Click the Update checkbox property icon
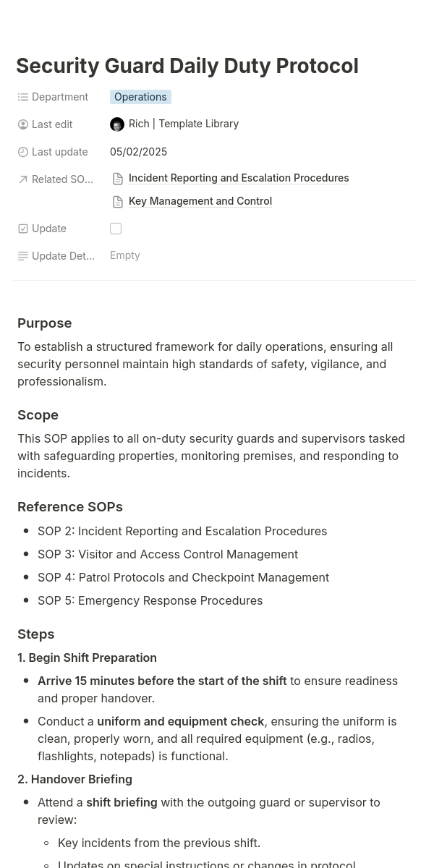434x868 pixels. tap(23, 229)
